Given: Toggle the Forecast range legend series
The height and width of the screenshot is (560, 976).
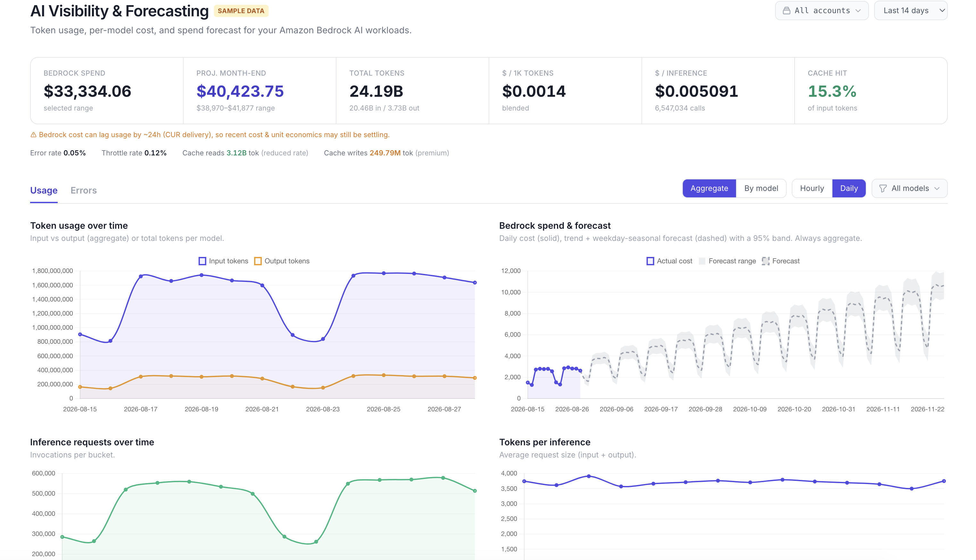Looking at the screenshot, I should 727,261.
